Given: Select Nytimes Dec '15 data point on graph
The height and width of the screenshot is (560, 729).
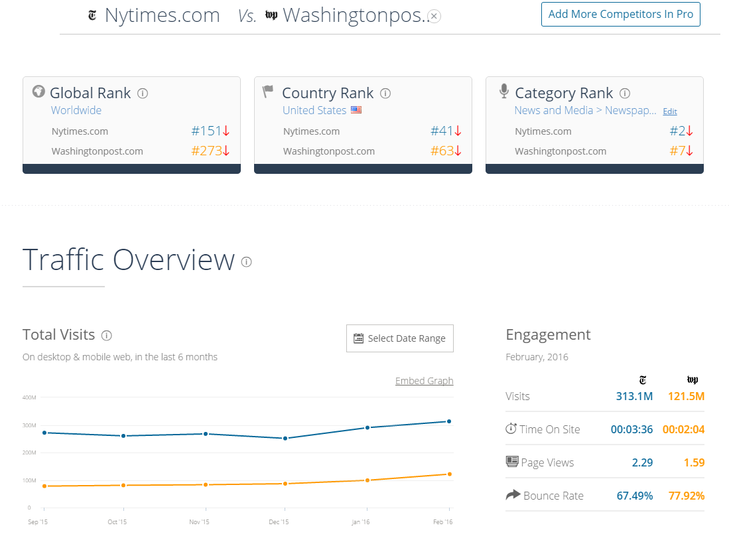Looking at the screenshot, I should [x=285, y=438].
